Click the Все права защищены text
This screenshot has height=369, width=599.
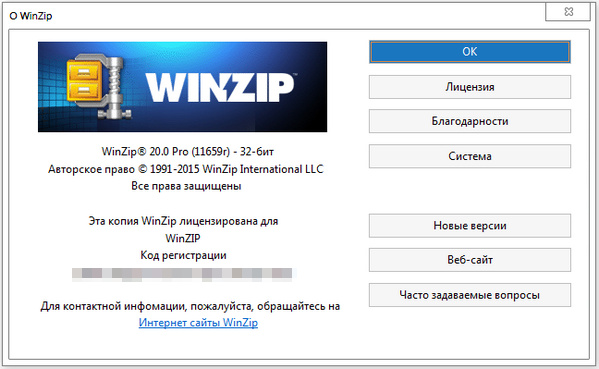[186, 186]
